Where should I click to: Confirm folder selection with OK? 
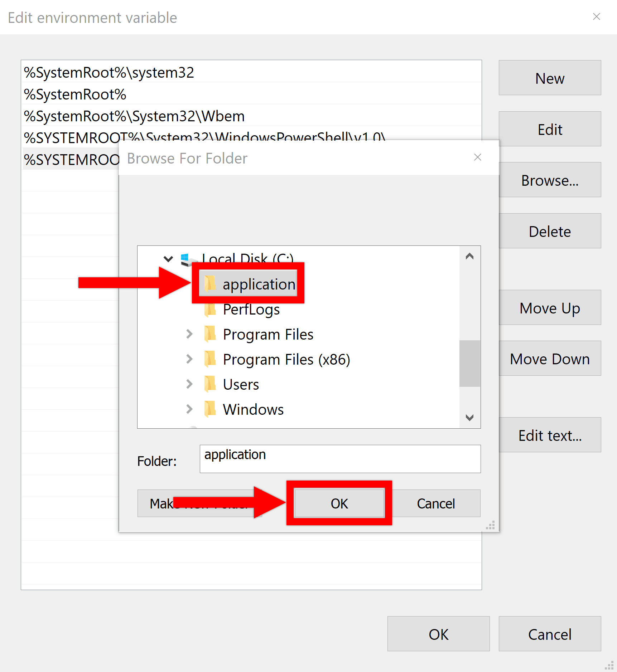(x=339, y=503)
